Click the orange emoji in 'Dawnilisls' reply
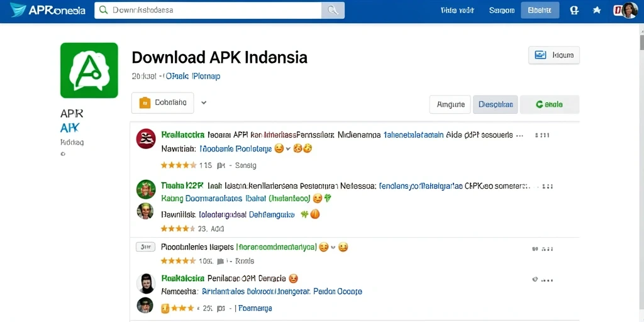Screen dimensions: 644x322 (314, 214)
